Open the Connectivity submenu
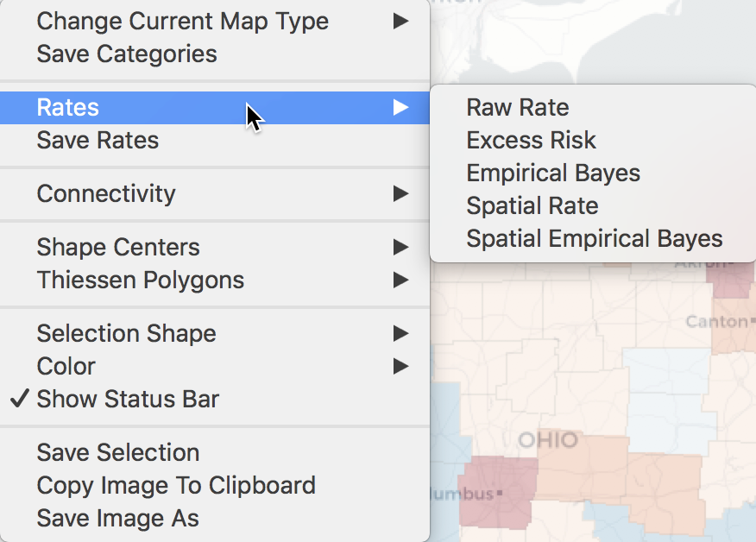Screen dimensions: 756x542 pyautogui.click(x=215, y=194)
